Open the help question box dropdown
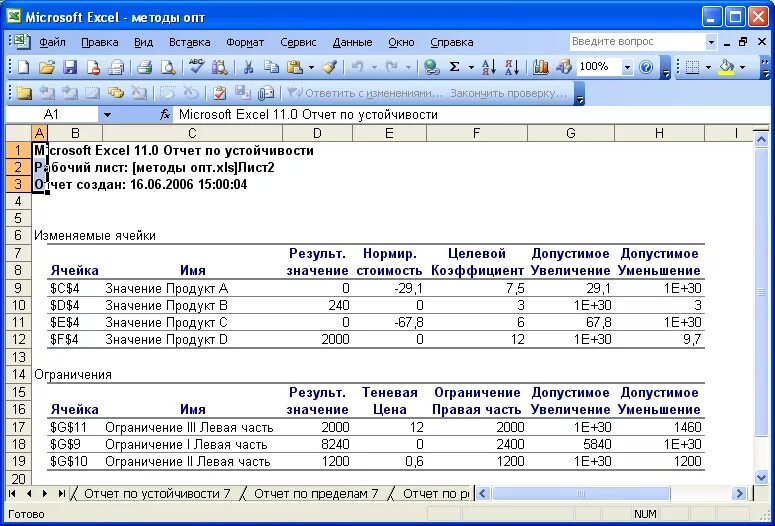The height and width of the screenshot is (526, 775). tap(711, 42)
